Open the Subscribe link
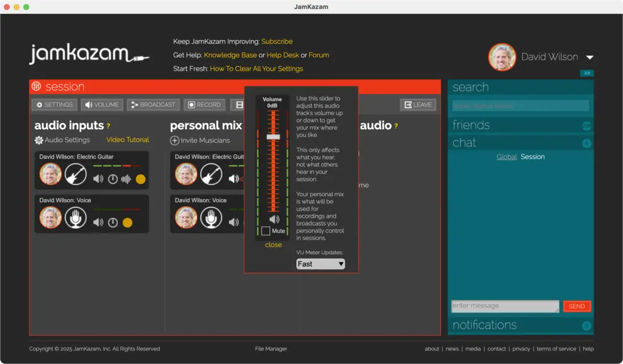623x364 pixels. tap(277, 41)
